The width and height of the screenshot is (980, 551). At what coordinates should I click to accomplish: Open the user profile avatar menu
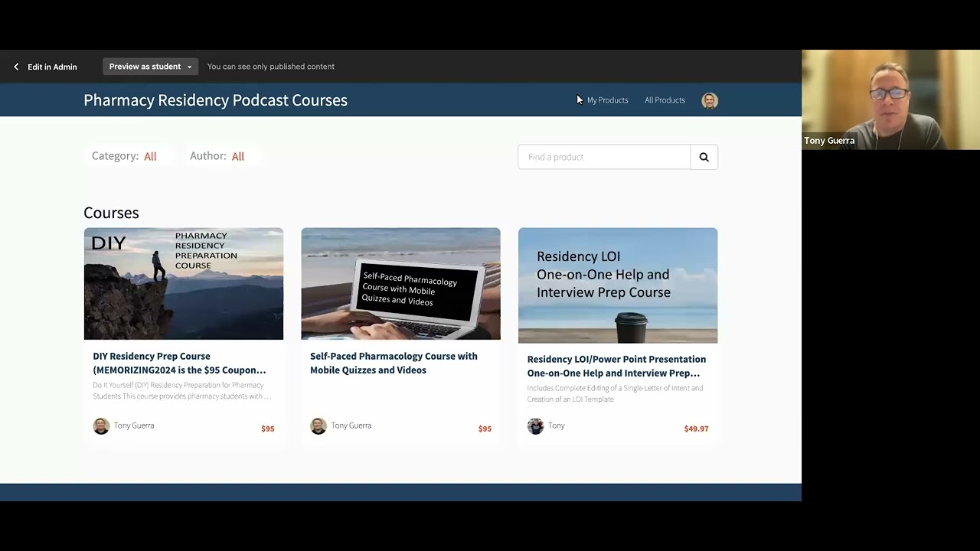710,100
